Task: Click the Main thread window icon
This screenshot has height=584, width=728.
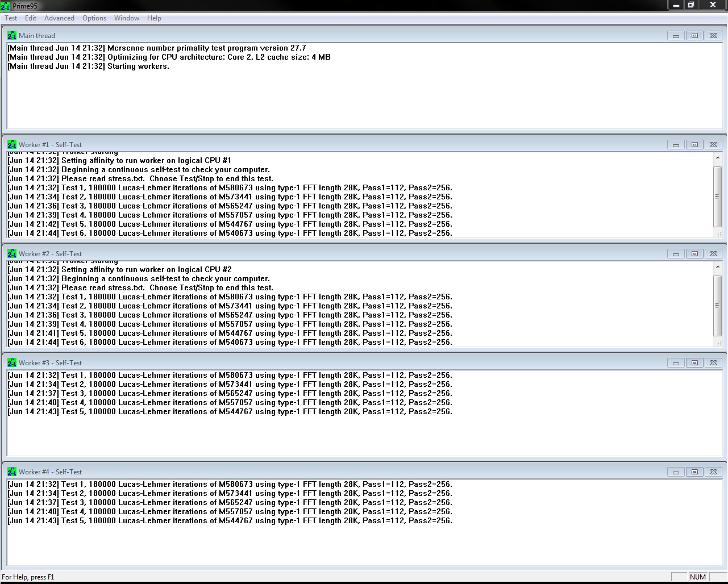Action: 12,35
